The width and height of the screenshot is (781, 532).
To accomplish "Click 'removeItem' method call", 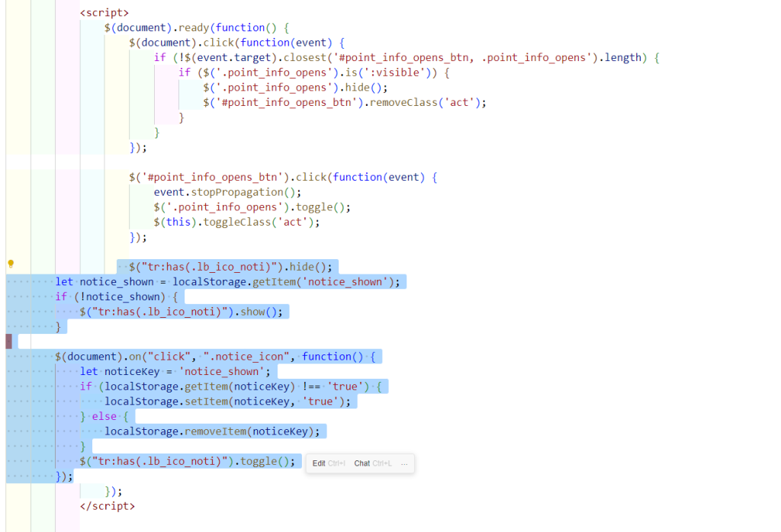I will pos(215,431).
